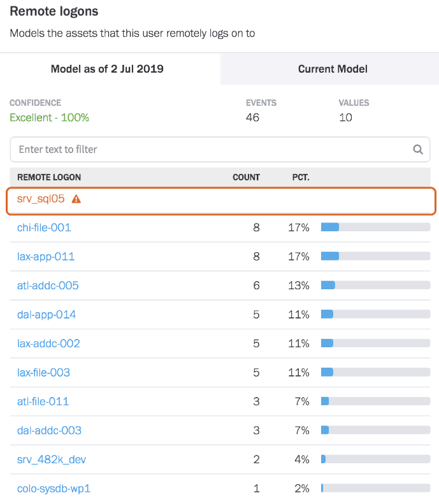Open the srv_sql05 anomalous logon entry
Viewport: 439px width, 504px height.
point(41,199)
